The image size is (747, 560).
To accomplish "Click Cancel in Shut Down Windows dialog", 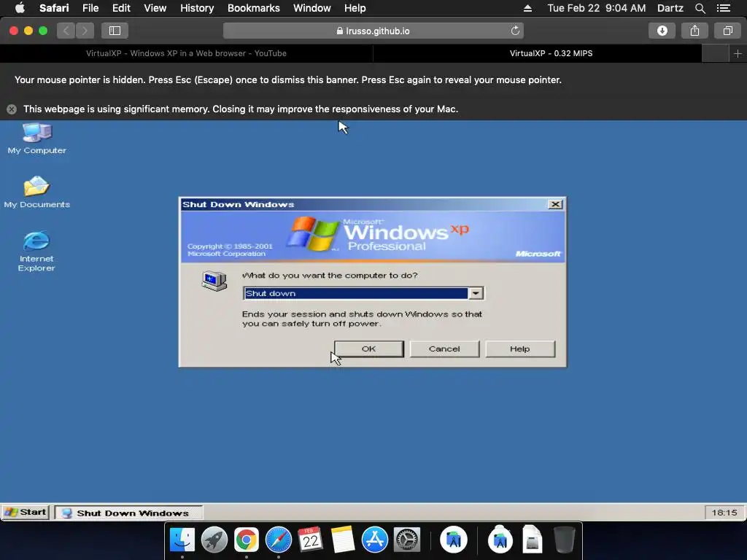I will pyautogui.click(x=444, y=349).
